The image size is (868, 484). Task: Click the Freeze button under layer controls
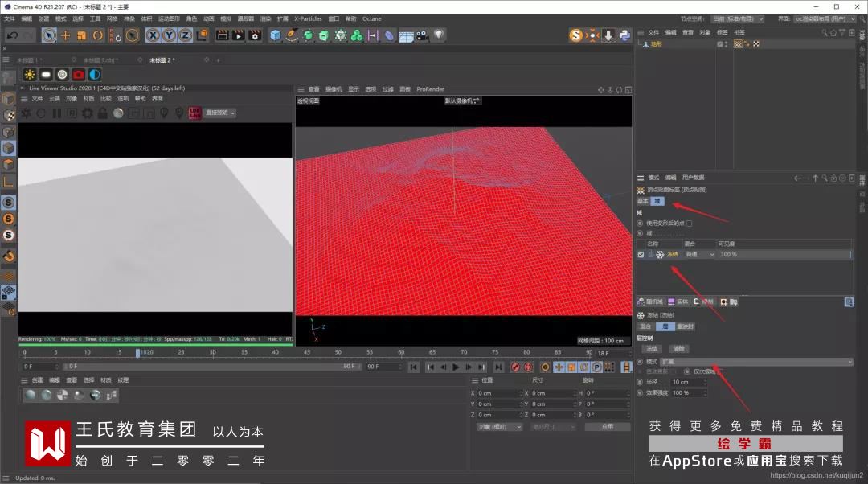click(652, 349)
